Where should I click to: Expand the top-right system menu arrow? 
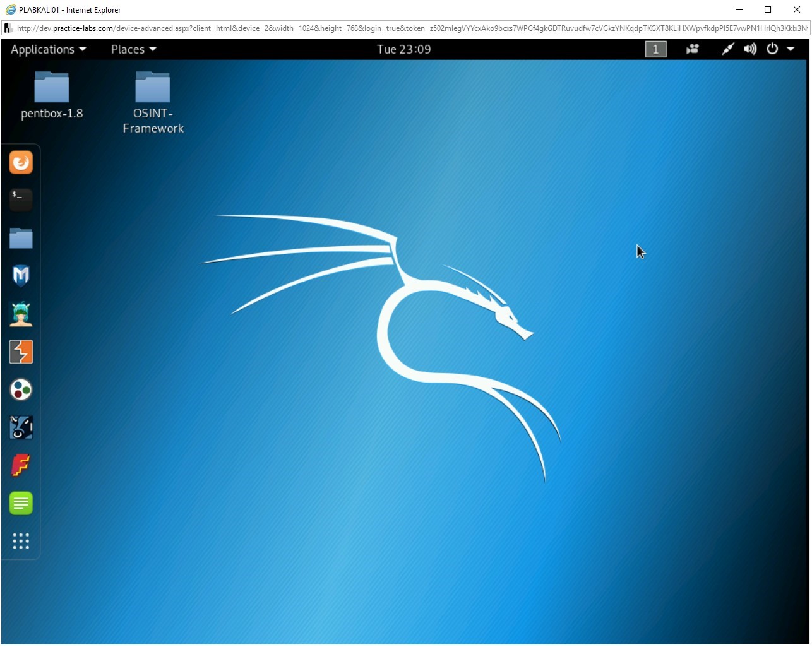click(791, 49)
